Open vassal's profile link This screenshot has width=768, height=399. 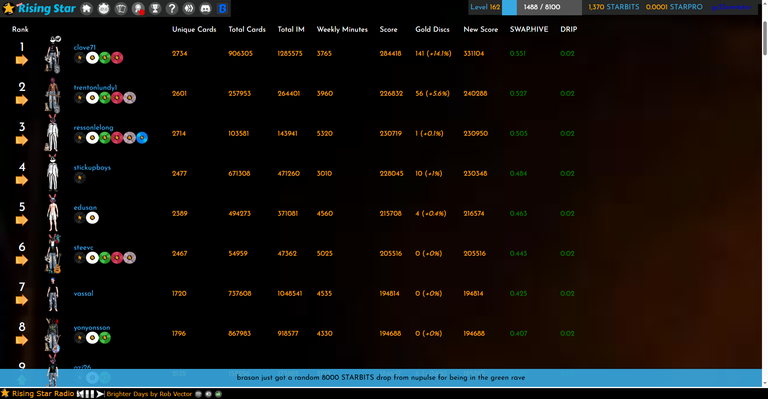(x=83, y=293)
